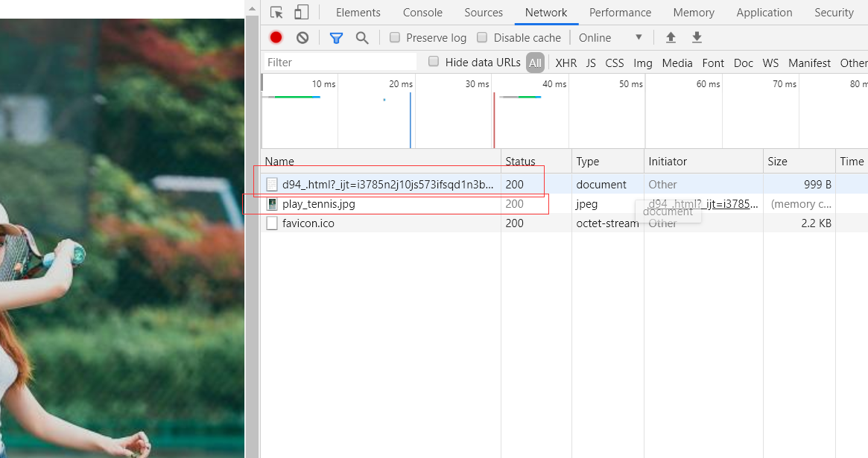The width and height of the screenshot is (868, 458).
Task: Sort by Time column header
Action: [852, 162]
